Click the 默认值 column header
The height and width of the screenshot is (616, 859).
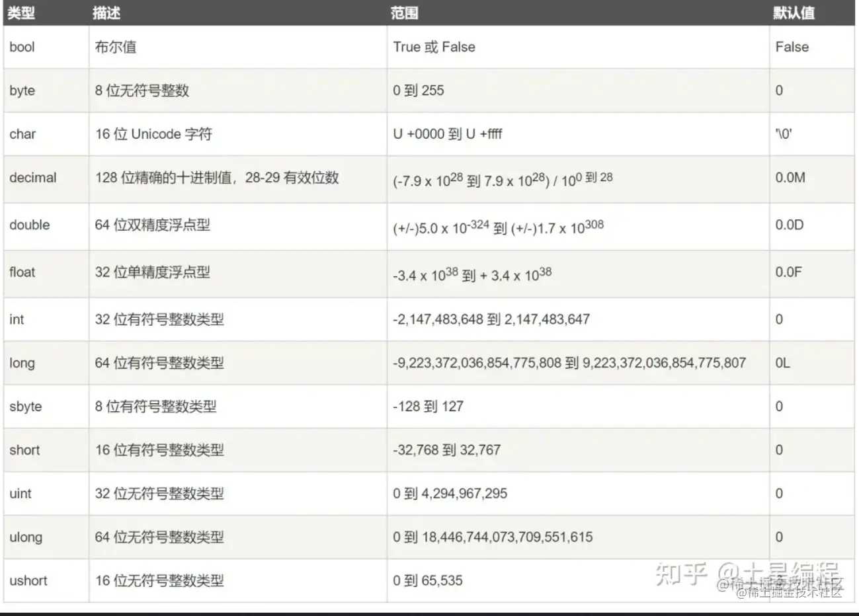tap(794, 13)
